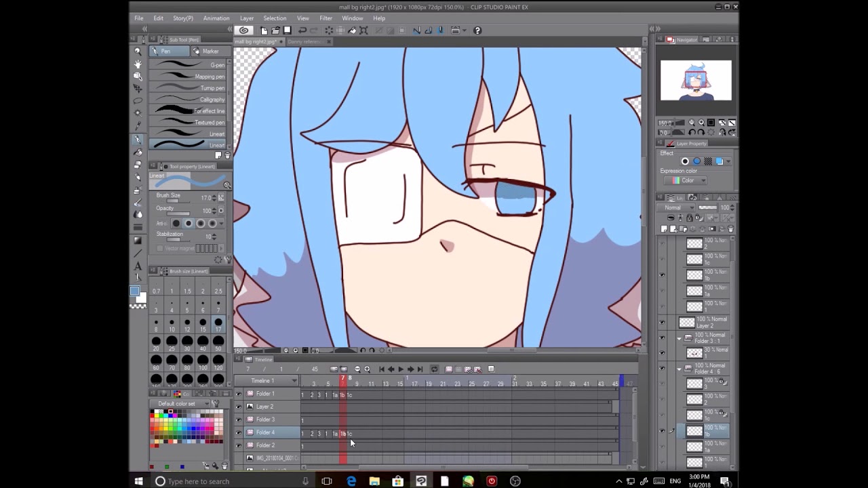Choose the Textured pen sub tool
868x488 pixels.
click(x=188, y=123)
